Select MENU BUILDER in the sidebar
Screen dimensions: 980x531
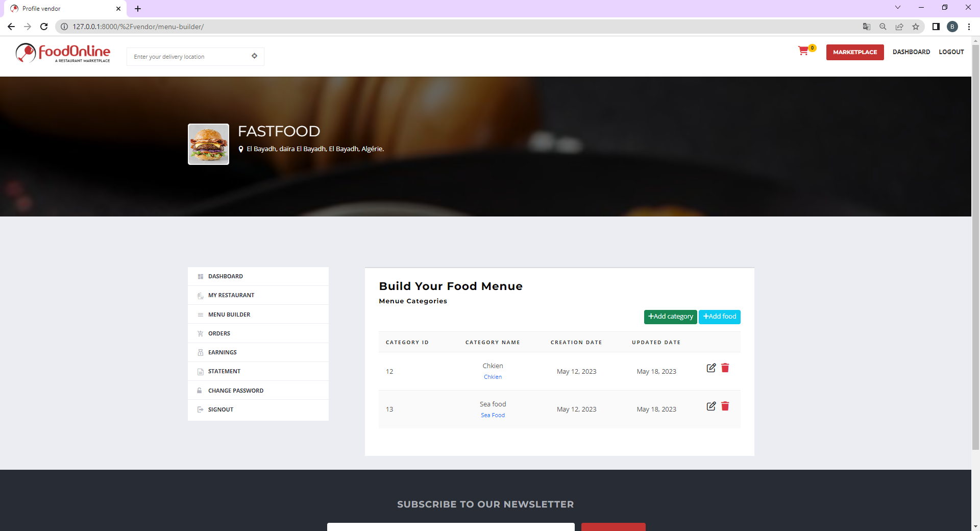coord(229,315)
